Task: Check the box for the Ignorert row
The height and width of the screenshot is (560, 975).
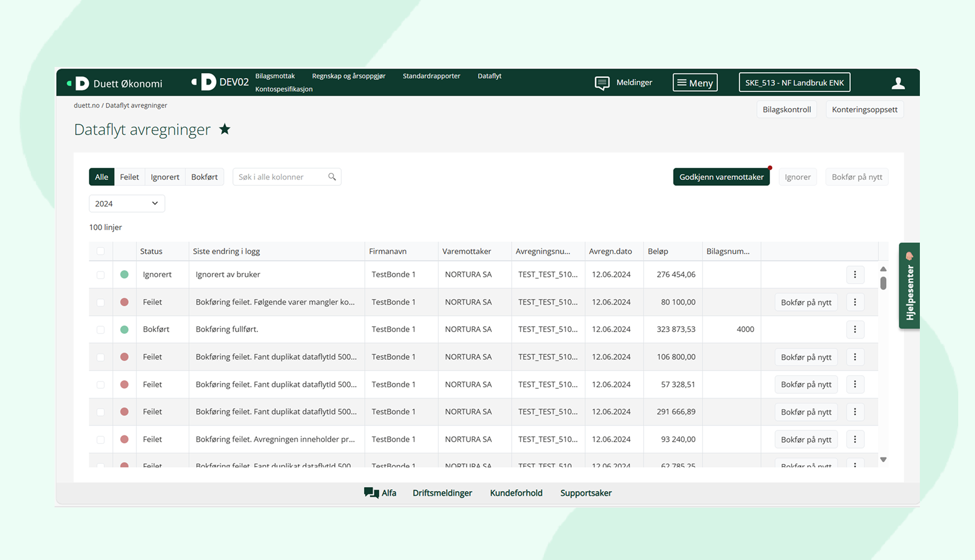Action: pyautogui.click(x=101, y=275)
